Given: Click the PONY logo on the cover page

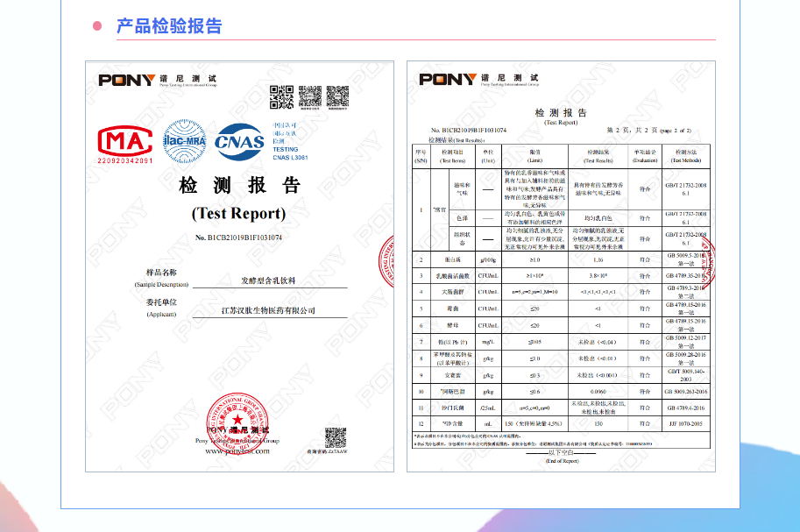Looking at the screenshot, I should 126,80.
